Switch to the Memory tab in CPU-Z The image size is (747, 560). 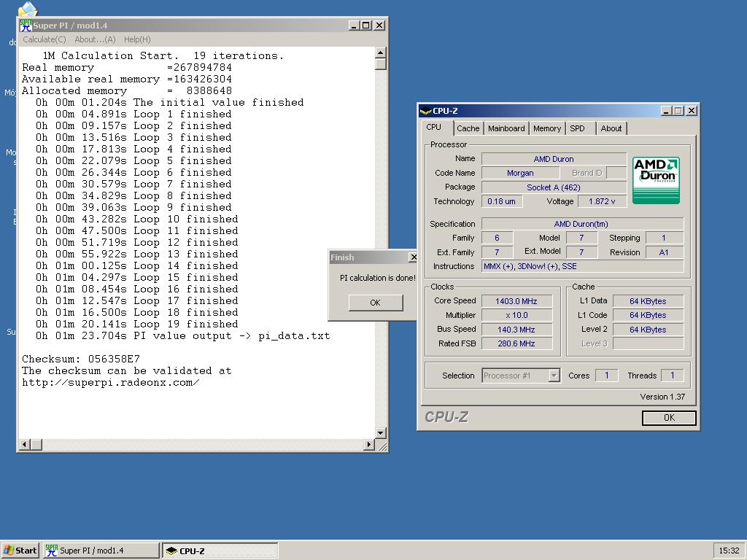click(547, 128)
